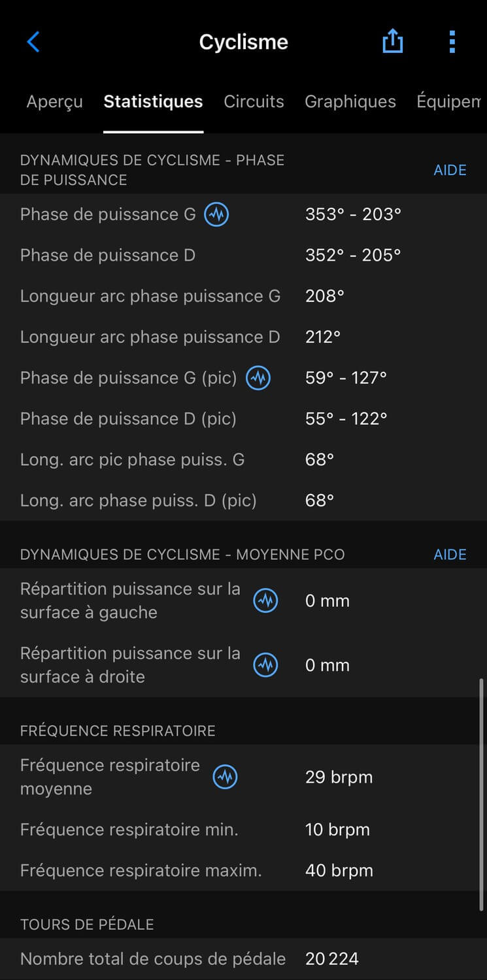Open the three-dot more options menu
This screenshot has height=980, width=487.
pyautogui.click(x=452, y=42)
